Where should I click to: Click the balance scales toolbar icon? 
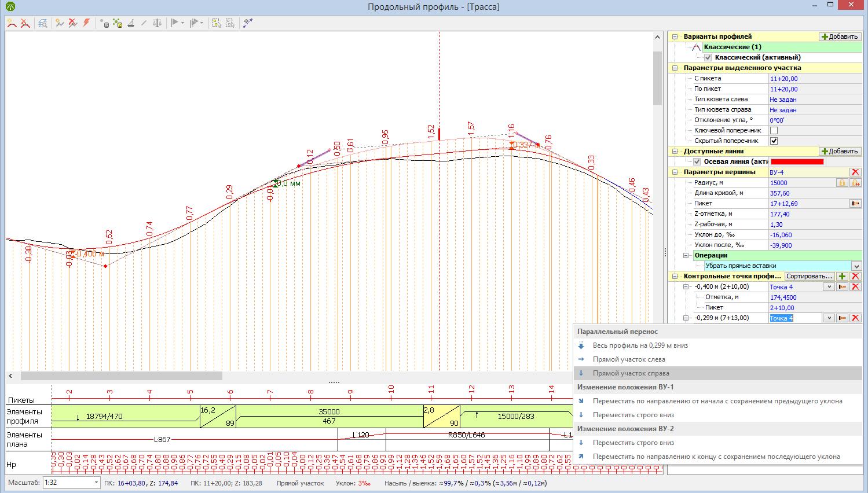(x=157, y=23)
